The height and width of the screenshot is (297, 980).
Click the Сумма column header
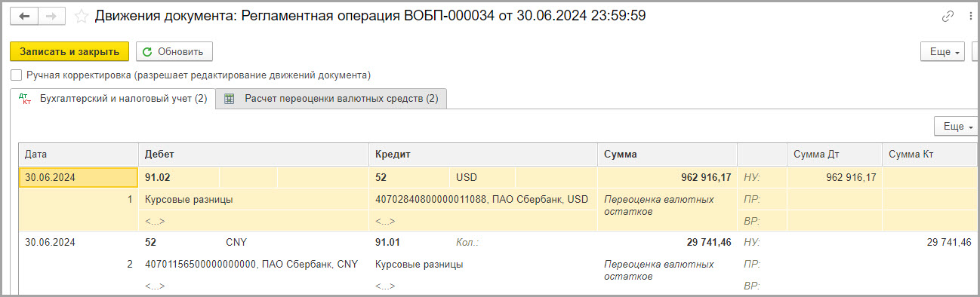point(667,154)
